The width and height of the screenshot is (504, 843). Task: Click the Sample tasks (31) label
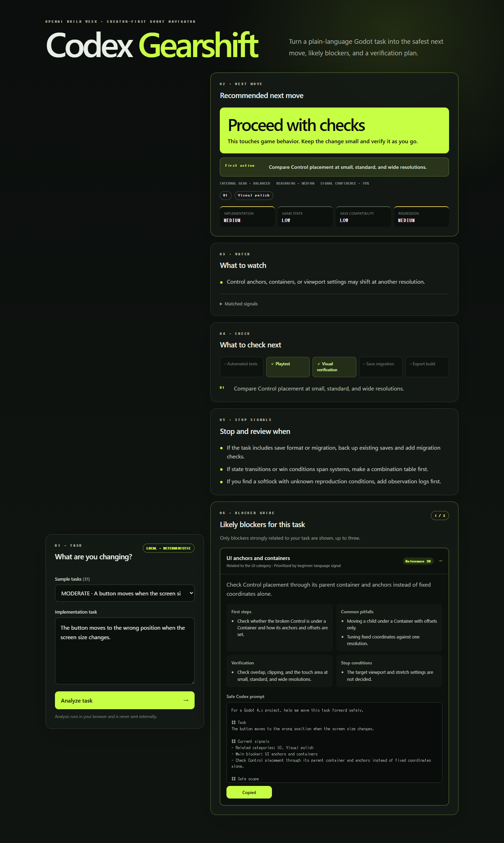[72, 579]
